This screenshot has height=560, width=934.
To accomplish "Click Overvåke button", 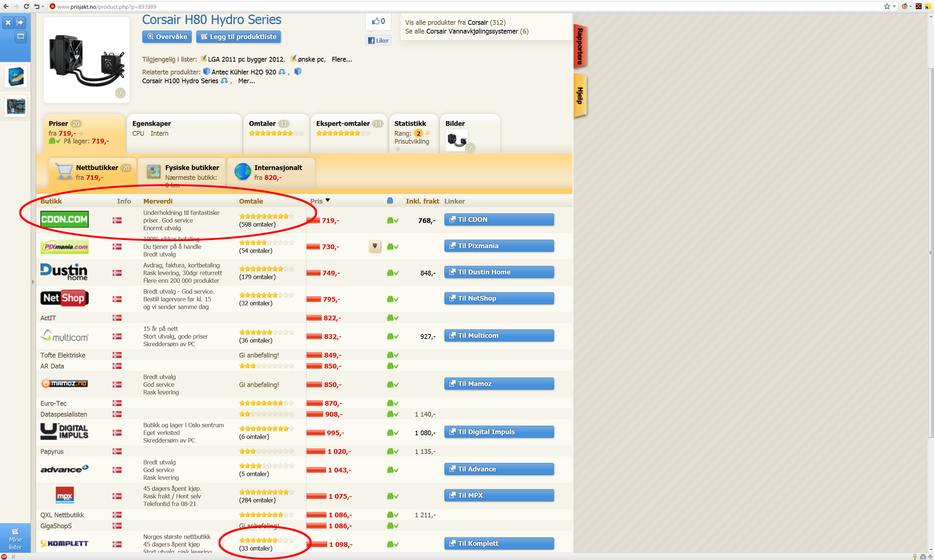I will 167,36.
